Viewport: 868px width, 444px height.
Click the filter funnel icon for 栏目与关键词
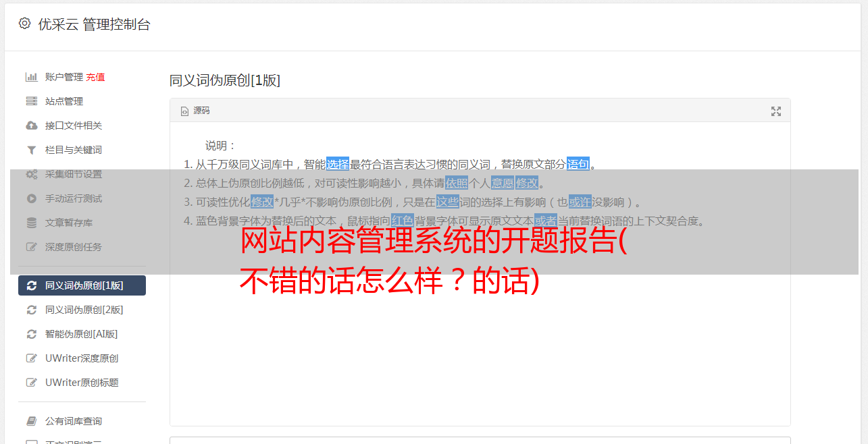click(31, 150)
